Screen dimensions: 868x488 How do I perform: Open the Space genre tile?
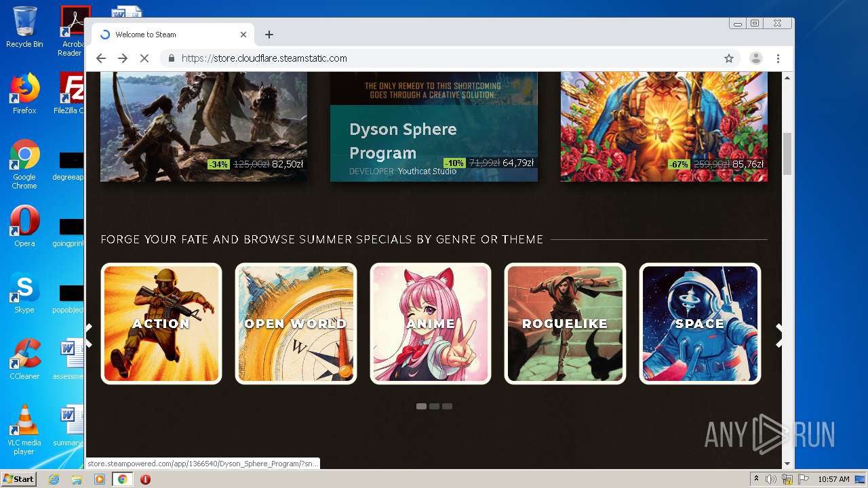pyautogui.click(x=700, y=323)
